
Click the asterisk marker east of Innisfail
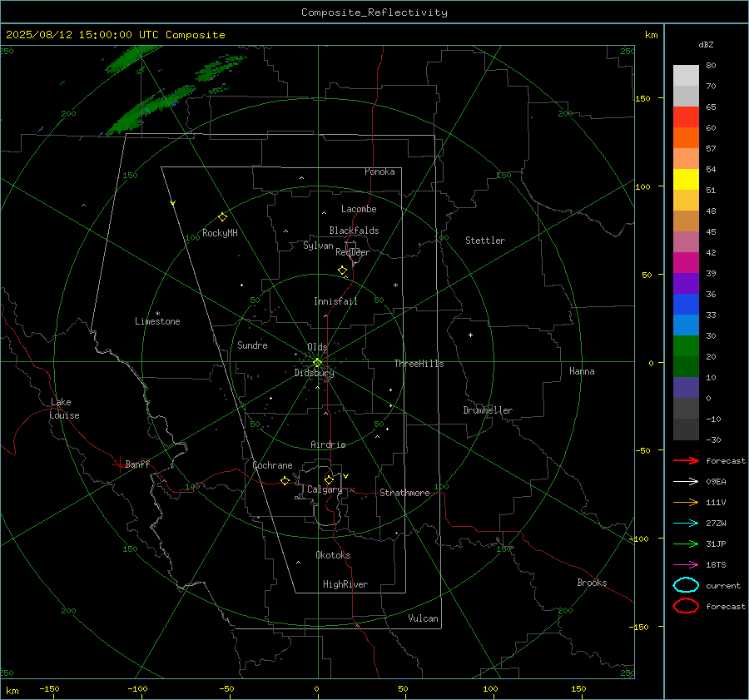click(x=395, y=285)
